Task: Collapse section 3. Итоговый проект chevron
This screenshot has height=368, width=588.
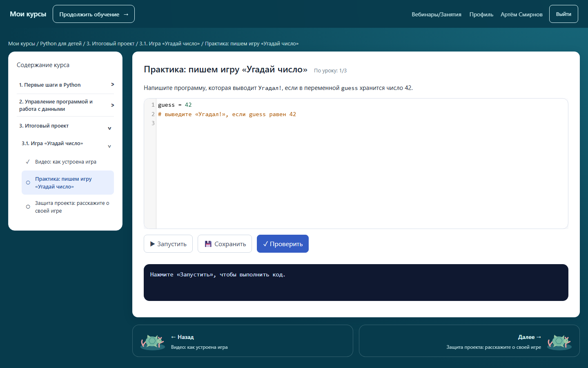Action: [109, 128]
